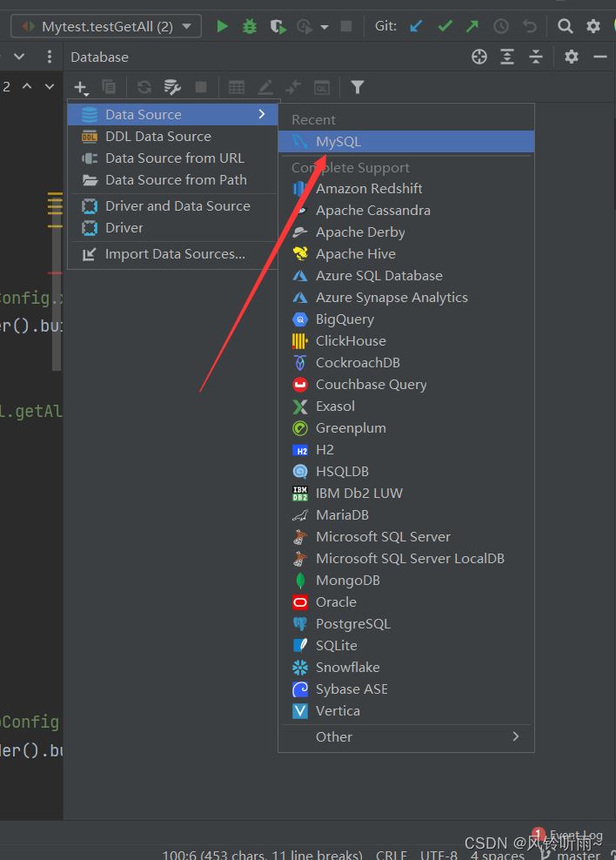Image resolution: width=616 pixels, height=860 pixels.
Task: Expand the Other submenu arrow
Action: pos(516,736)
